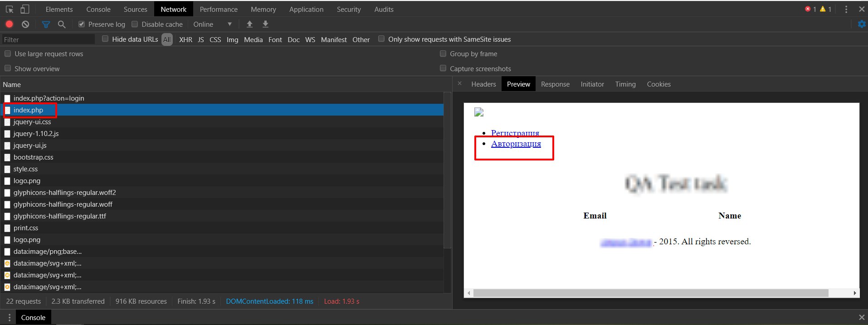Enable Preserve log checkbox

click(x=82, y=24)
